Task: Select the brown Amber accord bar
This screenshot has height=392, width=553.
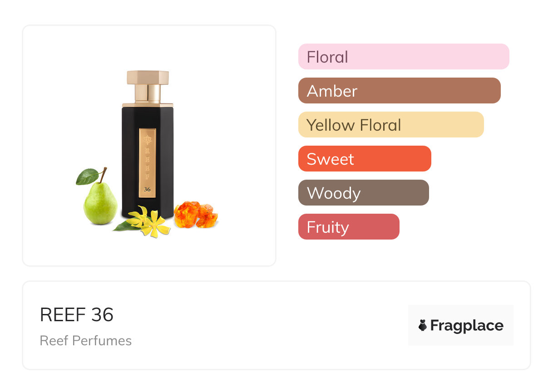Action: pyautogui.click(x=399, y=91)
